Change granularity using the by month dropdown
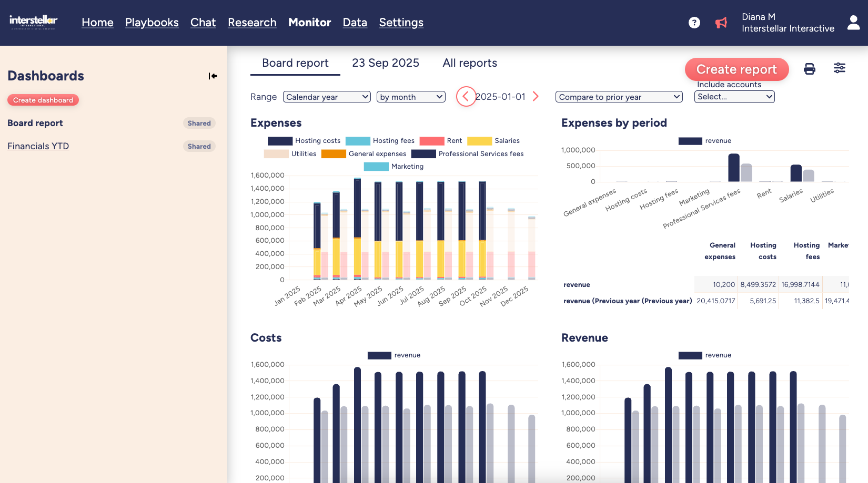Screen dimensions: 868x483 point(411,97)
